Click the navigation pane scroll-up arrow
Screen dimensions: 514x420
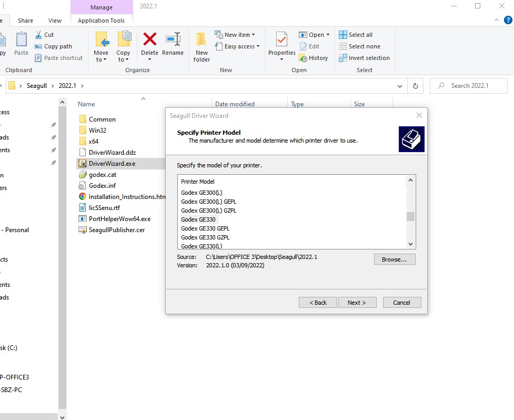point(62,103)
